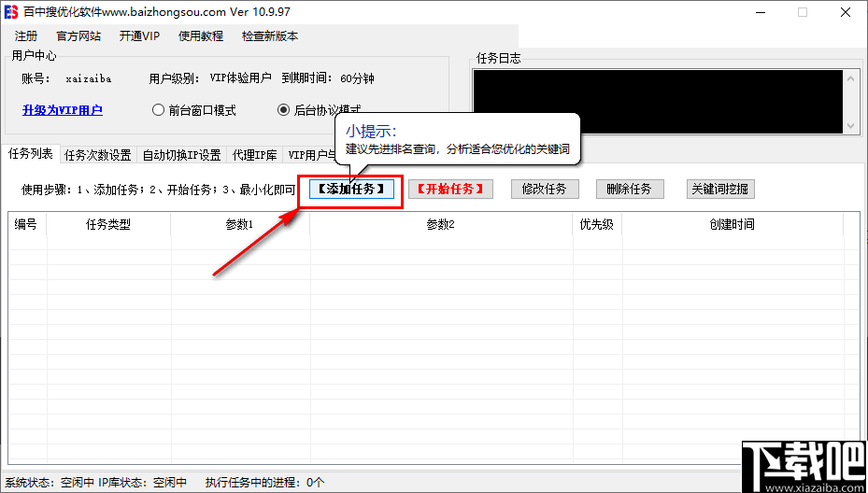
Task: Click the 使用步骤 instructions text
Action: pyautogui.click(x=159, y=190)
